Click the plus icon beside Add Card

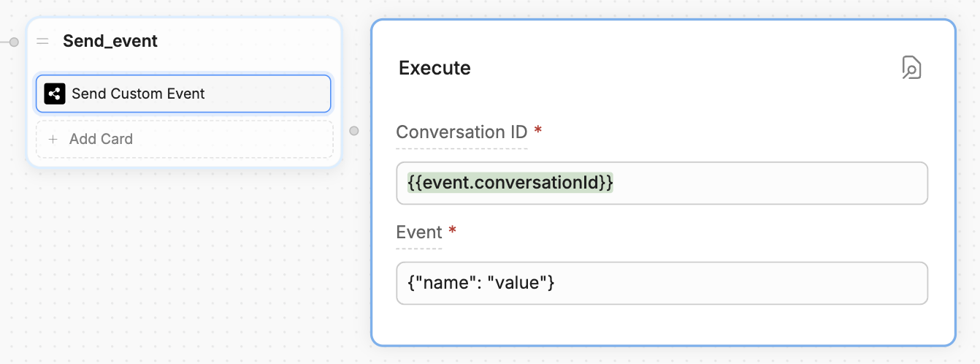[x=53, y=139]
